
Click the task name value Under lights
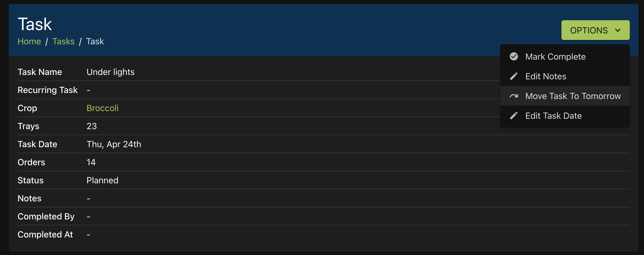pos(110,72)
